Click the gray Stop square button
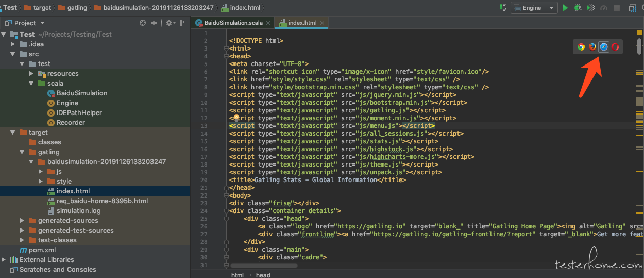The height and width of the screenshot is (278, 644). (617, 8)
